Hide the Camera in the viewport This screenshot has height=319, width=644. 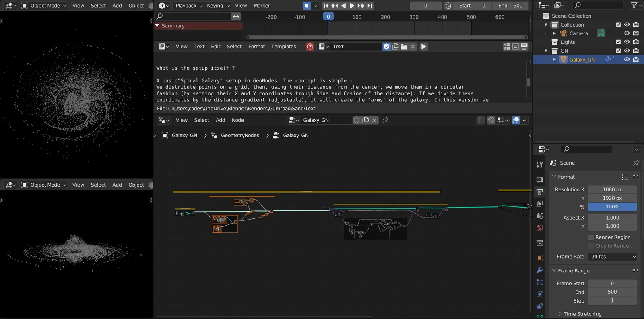[x=627, y=33]
